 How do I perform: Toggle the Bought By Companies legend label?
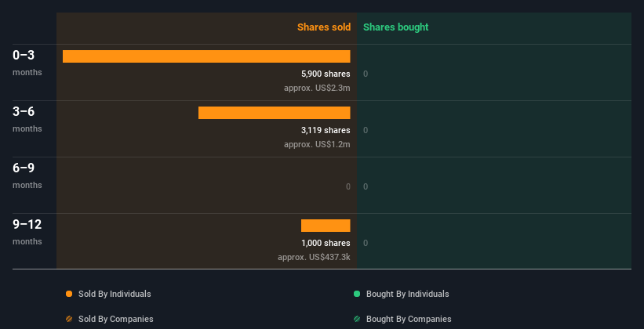pos(409,319)
